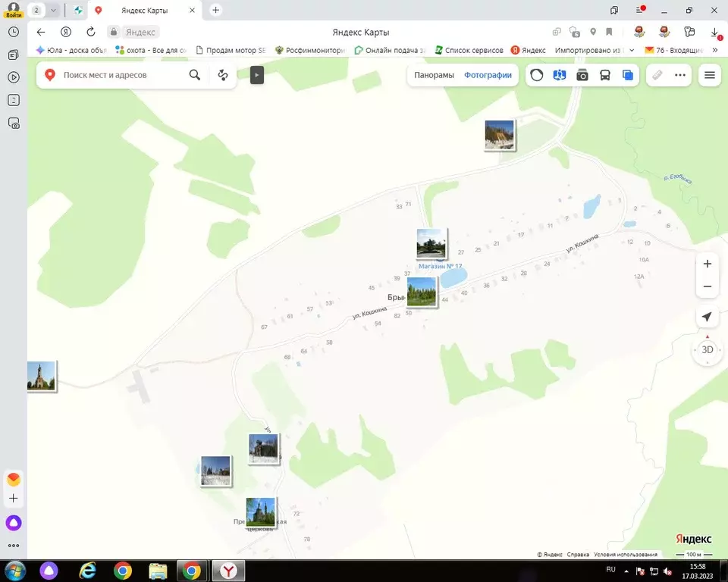Toggle the public transport bus layer
This screenshot has width=728, height=582.
coord(605,75)
